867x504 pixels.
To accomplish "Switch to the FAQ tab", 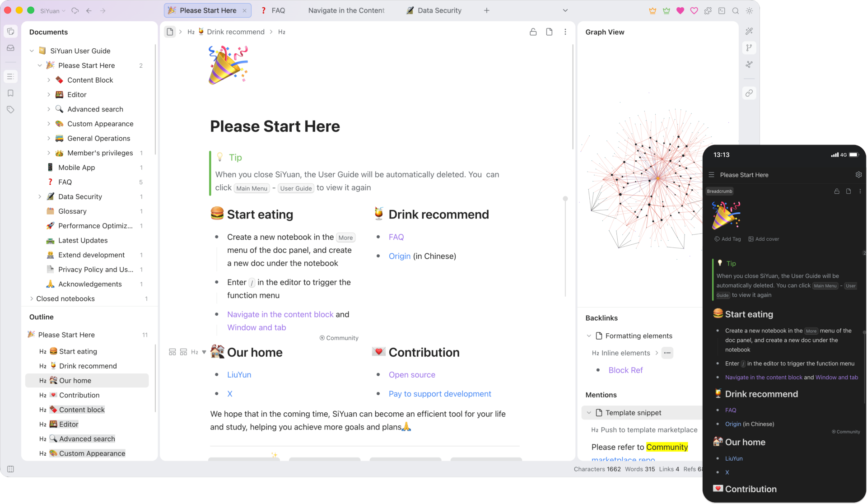I will click(274, 10).
